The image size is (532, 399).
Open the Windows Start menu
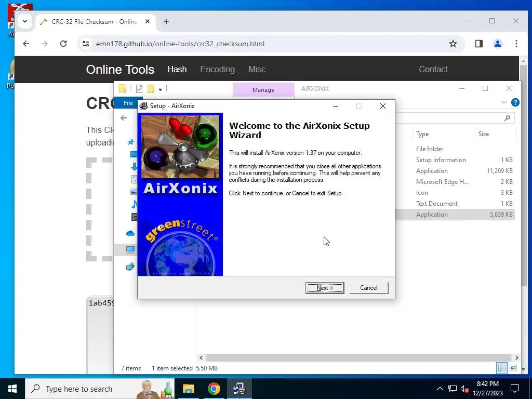[12, 389]
